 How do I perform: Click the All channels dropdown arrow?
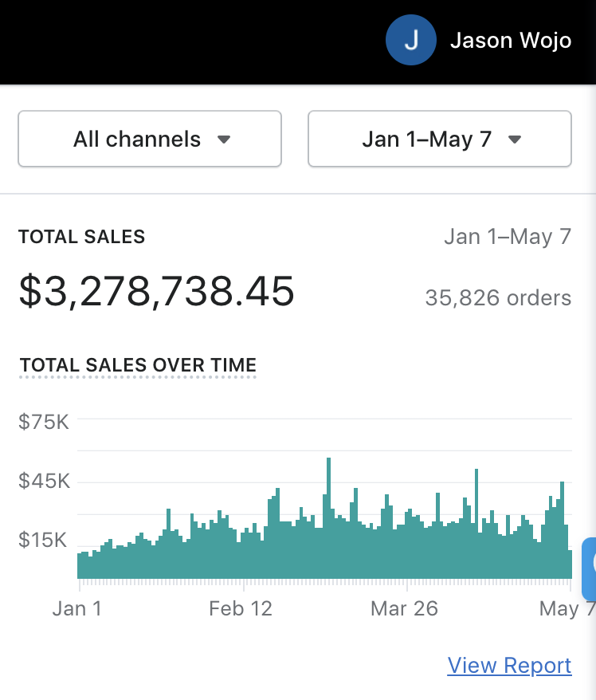tap(224, 140)
